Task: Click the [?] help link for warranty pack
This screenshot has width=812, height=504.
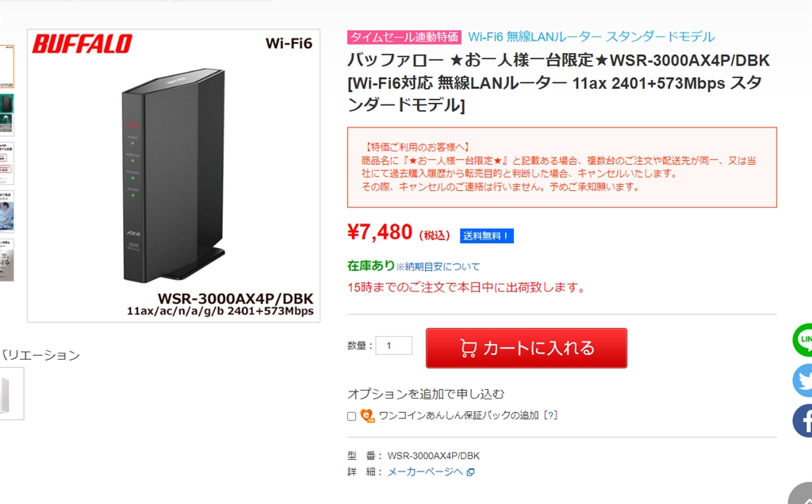Action: click(550, 415)
